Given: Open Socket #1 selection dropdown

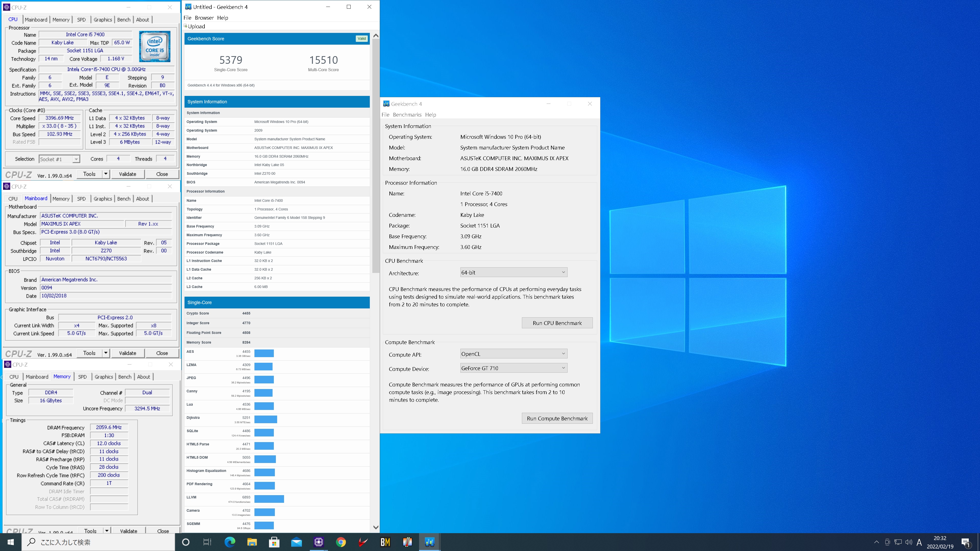Looking at the screenshot, I should [x=59, y=159].
